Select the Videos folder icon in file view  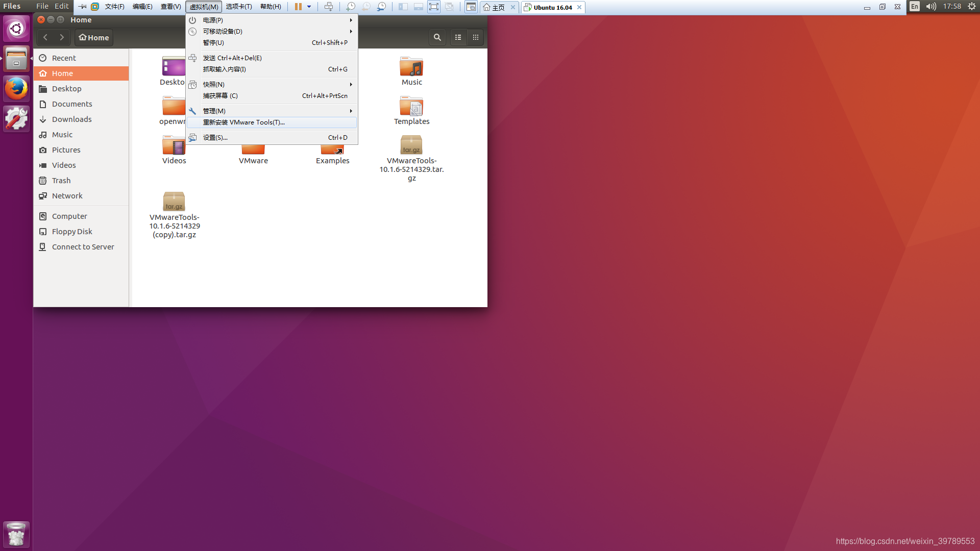tap(174, 146)
